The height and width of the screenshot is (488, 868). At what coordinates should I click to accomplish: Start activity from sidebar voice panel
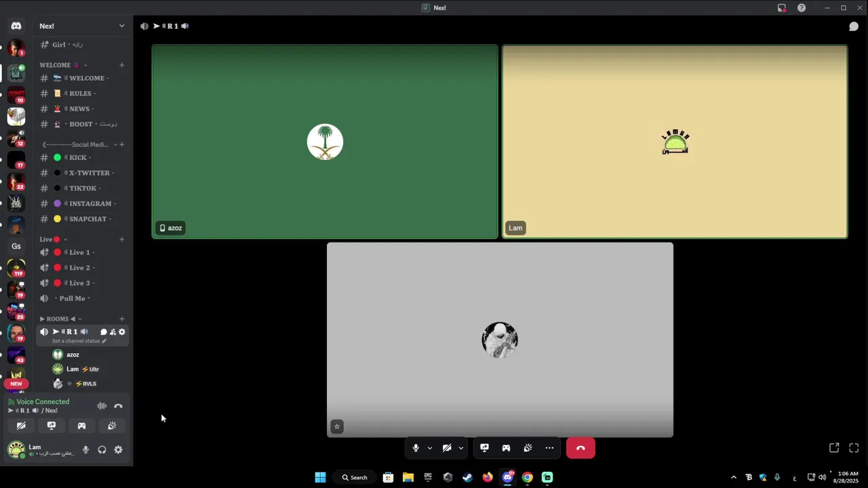(x=81, y=426)
